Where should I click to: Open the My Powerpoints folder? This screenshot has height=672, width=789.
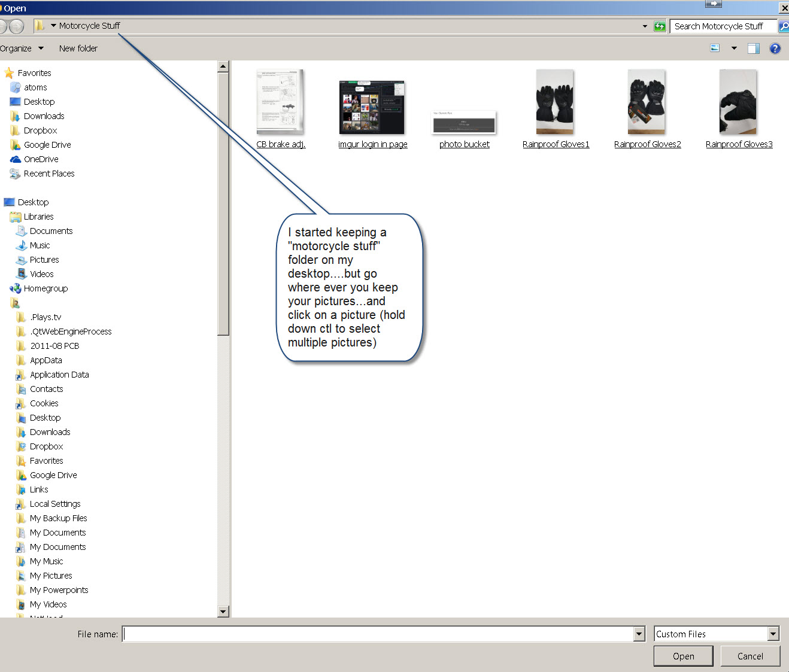(59, 590)
